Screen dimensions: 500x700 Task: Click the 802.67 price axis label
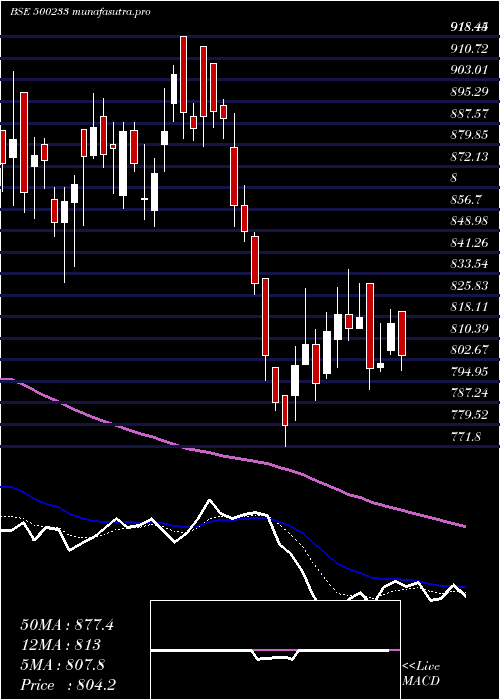click(x=470, y=350)
